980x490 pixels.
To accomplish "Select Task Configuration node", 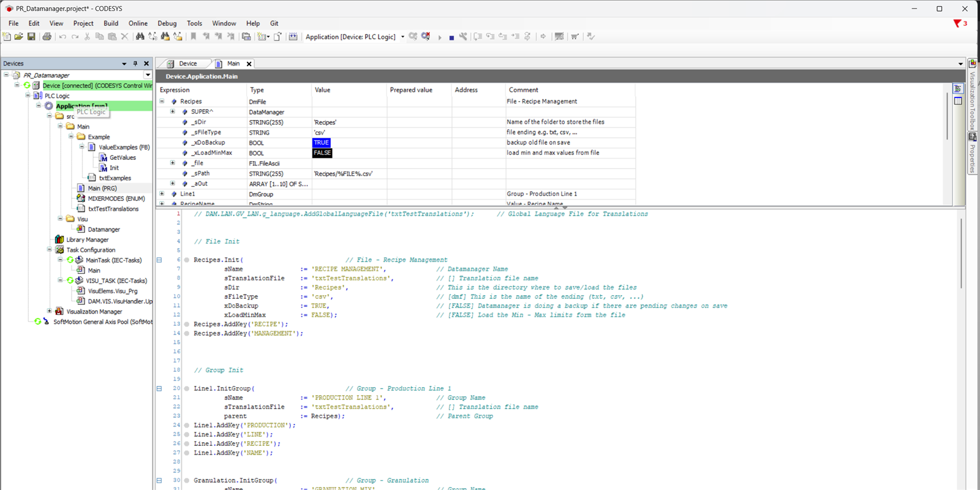I will coord(91,250).
